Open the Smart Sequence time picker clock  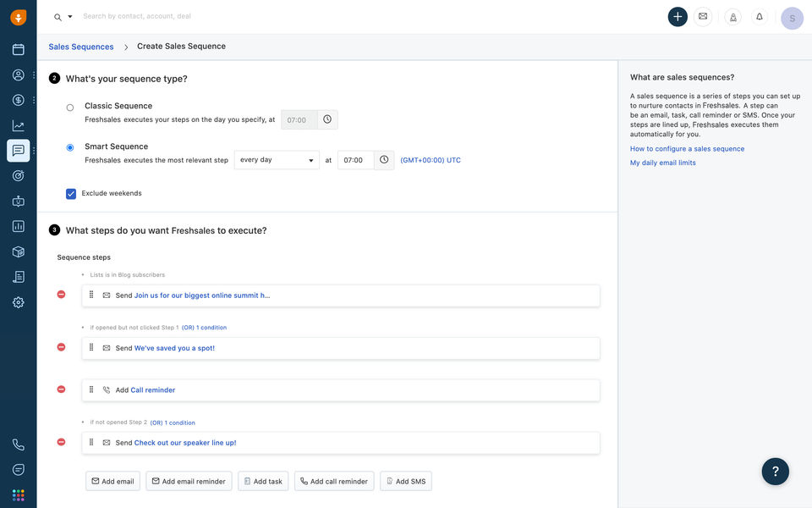point(384,160)
